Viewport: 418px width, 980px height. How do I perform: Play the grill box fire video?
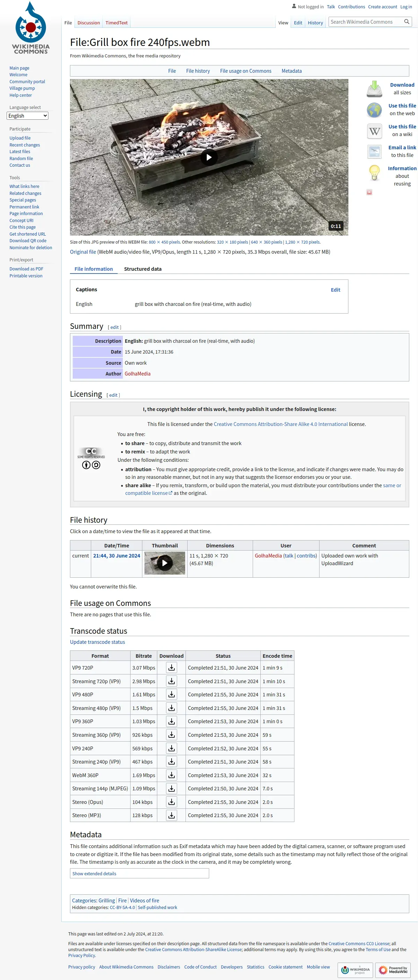(209, 157)
